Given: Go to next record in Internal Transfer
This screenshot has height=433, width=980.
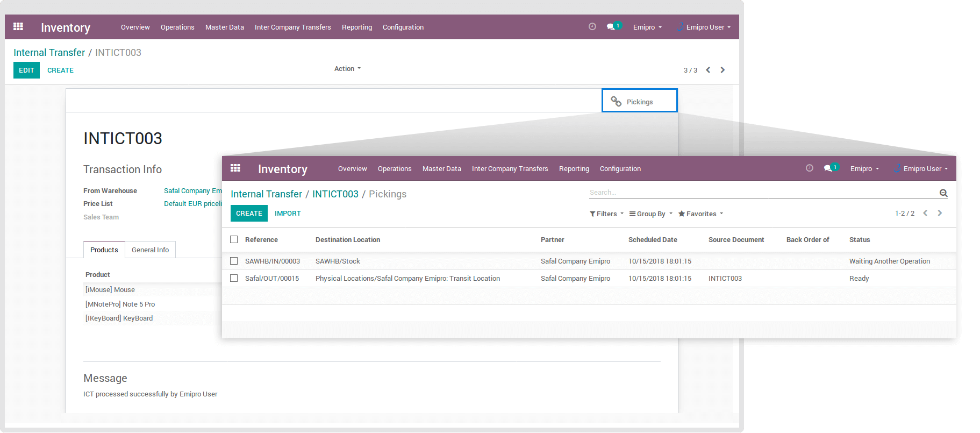Looking at the screenshot, I should 723,70.
